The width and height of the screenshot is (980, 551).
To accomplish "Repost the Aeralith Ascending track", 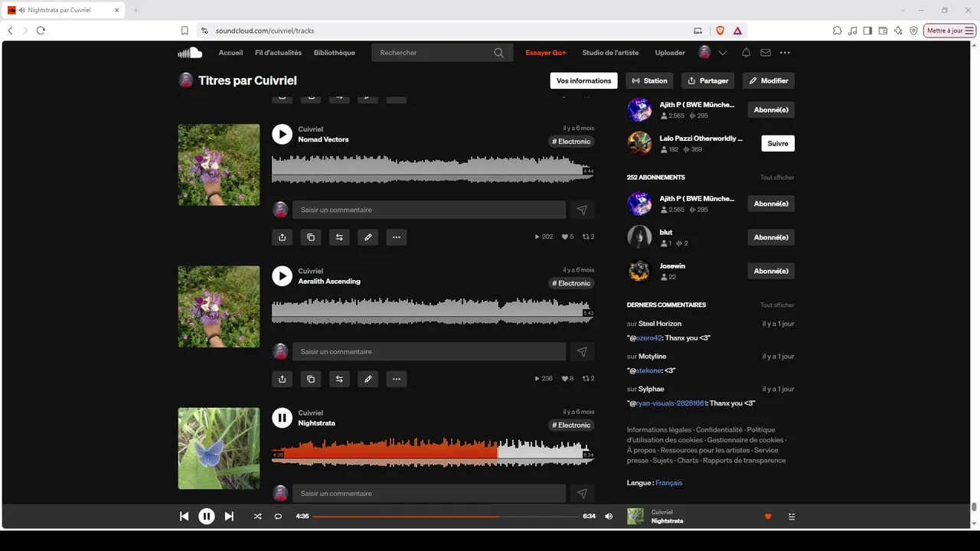I will pos(339,379).
